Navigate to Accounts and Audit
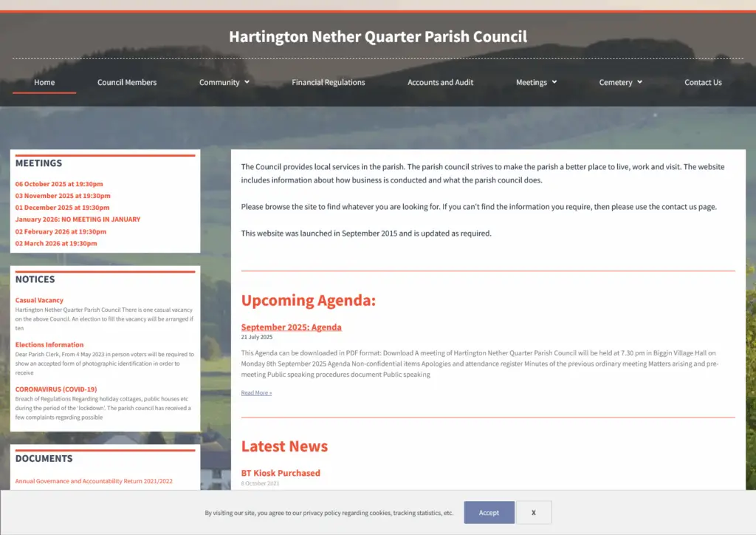 (x=440, y=82)
